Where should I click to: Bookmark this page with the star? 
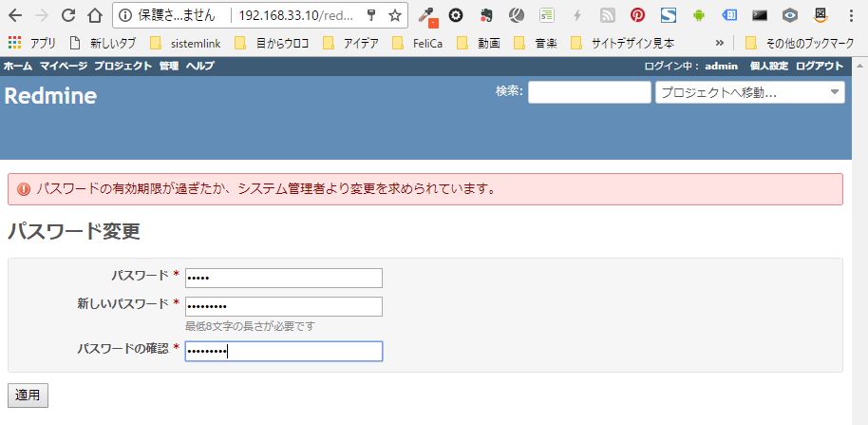(395, 15)
